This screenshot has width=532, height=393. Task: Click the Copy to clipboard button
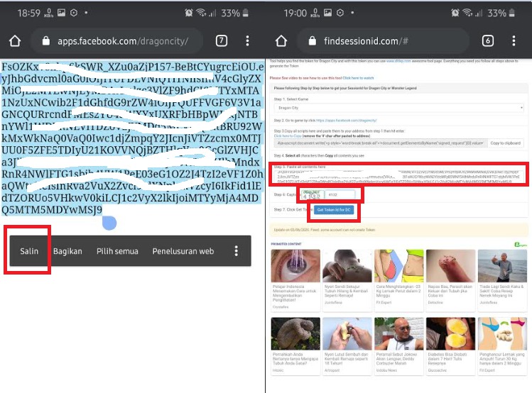tap(505, 143)
